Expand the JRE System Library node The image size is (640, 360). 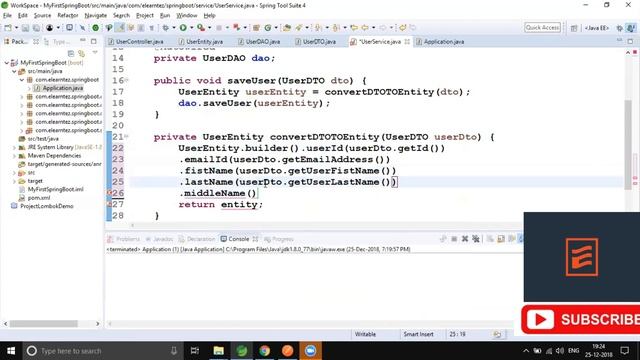(x=15, y=147)
